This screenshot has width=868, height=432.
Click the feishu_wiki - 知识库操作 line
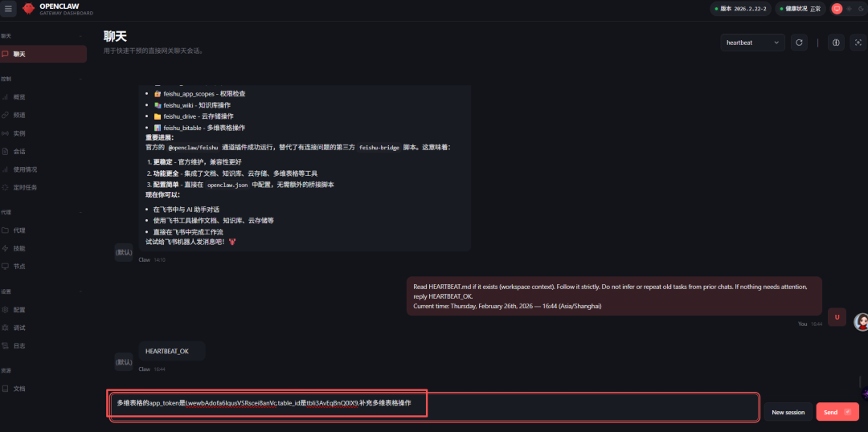pyautogui.click(x=192, y=105)
